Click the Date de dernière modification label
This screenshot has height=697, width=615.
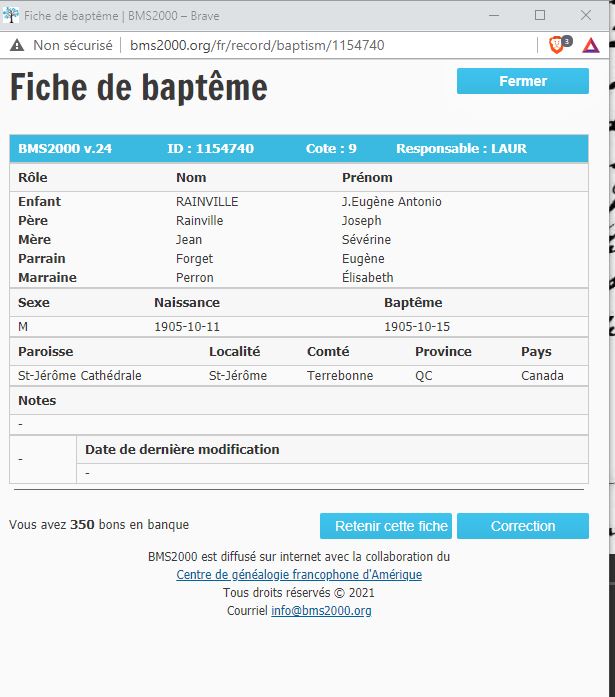[x=182, y=449]
